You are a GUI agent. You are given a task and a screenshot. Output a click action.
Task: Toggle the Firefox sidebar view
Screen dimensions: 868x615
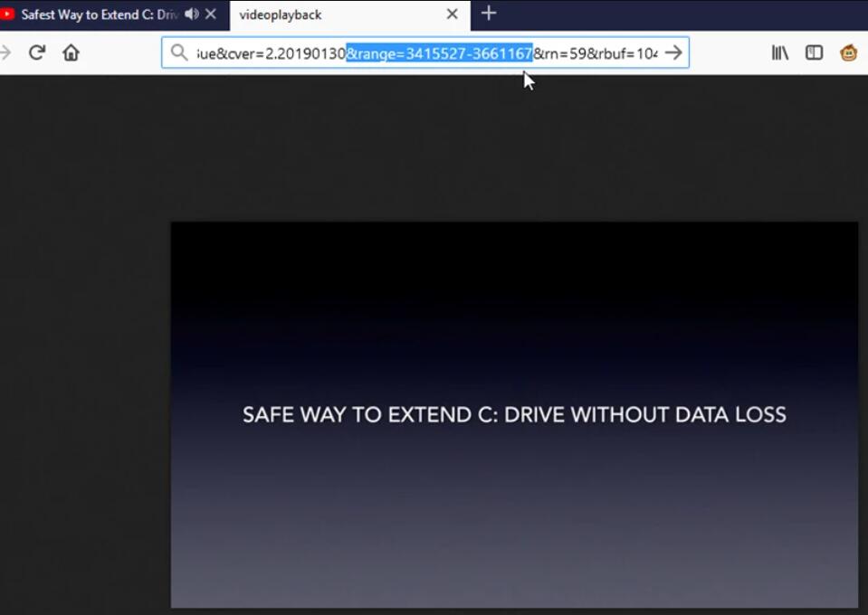[x=814, y=52]
